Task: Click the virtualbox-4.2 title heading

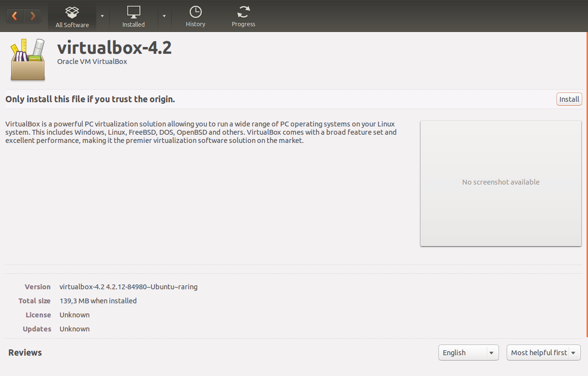Action: tap(115, 47)
